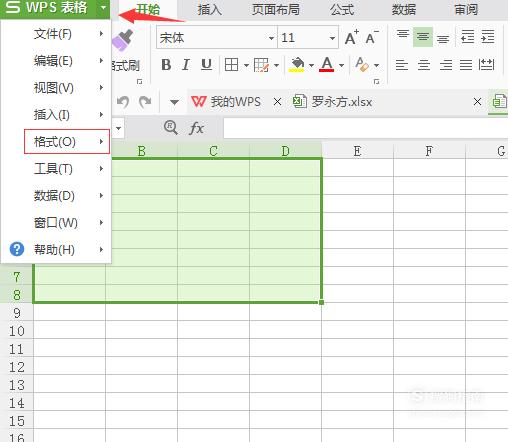The height and width of the screenshot is (442, 508).
Task: Click the fx insert function icon
Action: click(197, 128)
